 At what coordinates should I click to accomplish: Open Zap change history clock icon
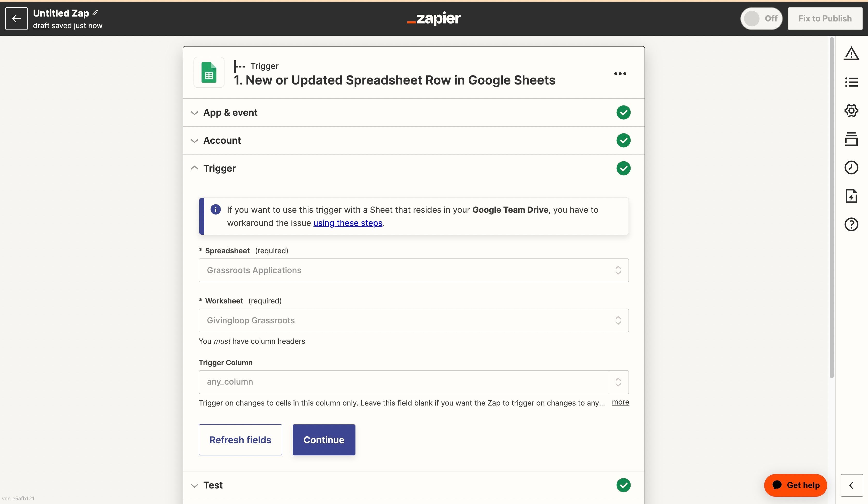click(x=852, y=167)
